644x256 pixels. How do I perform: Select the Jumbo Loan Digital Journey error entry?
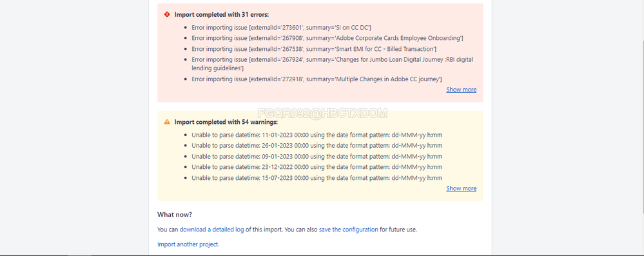[x=332, y=64]
